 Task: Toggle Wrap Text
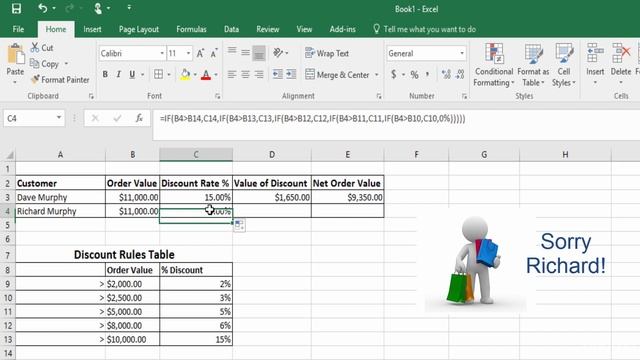pos(327,53)
